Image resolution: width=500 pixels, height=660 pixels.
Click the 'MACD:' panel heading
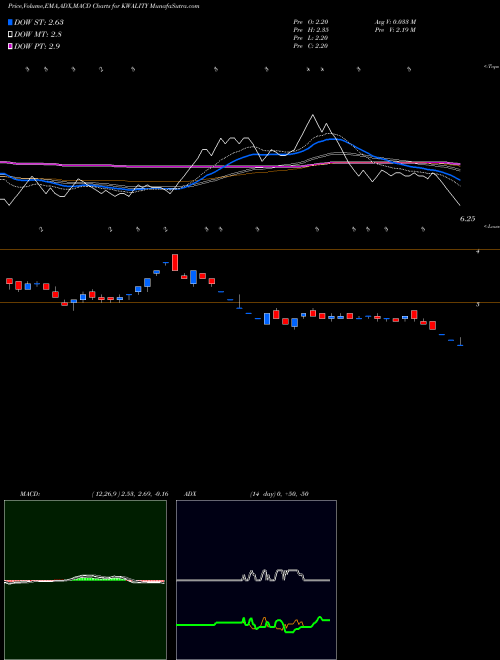[x=30, y=494]
